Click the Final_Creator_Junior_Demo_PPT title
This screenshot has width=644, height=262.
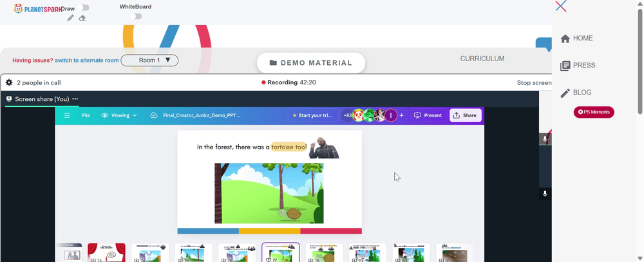[x=202, y=115]
